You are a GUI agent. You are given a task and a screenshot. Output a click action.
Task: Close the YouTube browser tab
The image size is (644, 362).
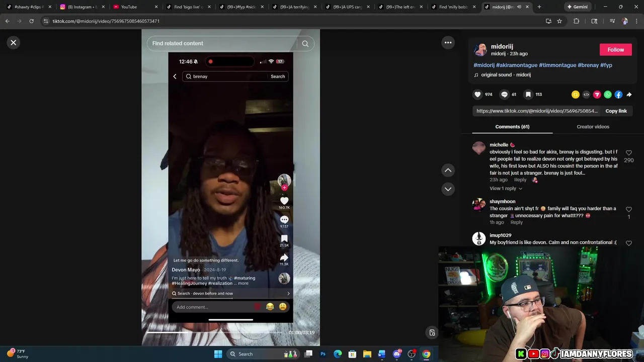156,7
